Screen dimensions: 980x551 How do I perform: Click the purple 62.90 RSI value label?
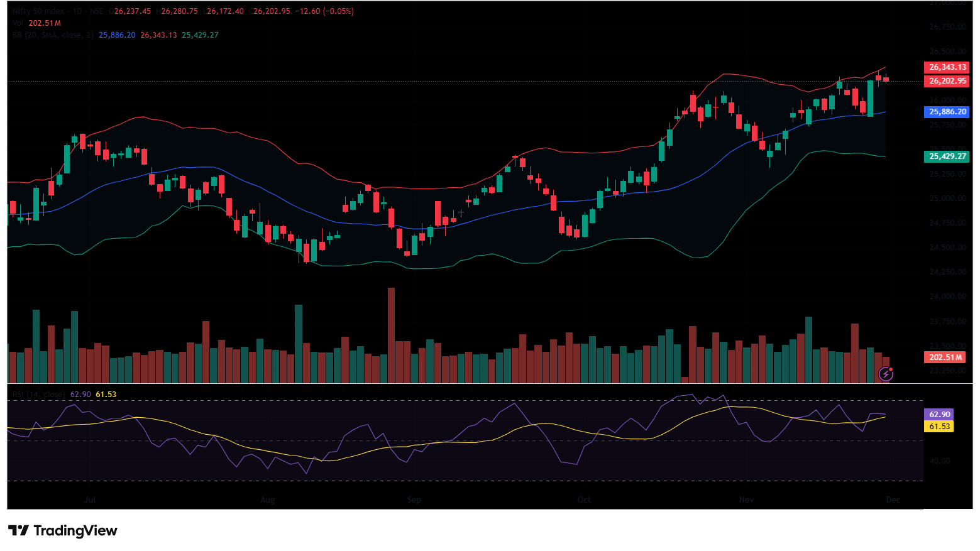tap(939, 415)
